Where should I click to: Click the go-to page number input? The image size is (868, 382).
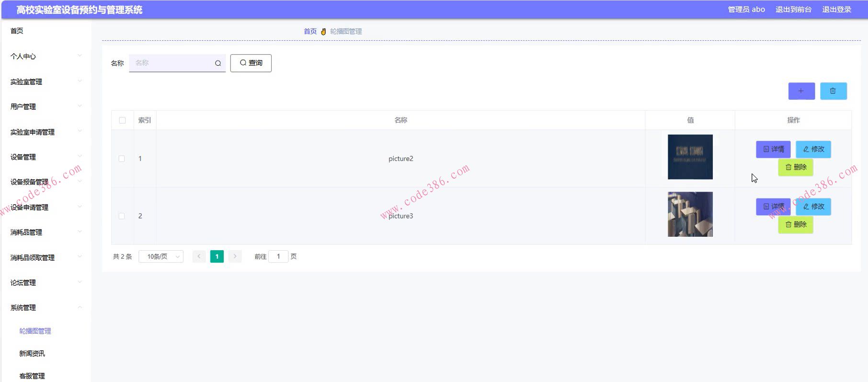(278, 256)
